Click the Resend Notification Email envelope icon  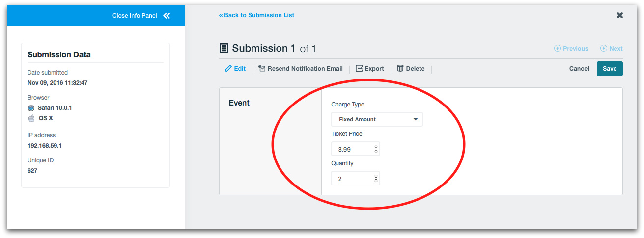click(262, 69)
